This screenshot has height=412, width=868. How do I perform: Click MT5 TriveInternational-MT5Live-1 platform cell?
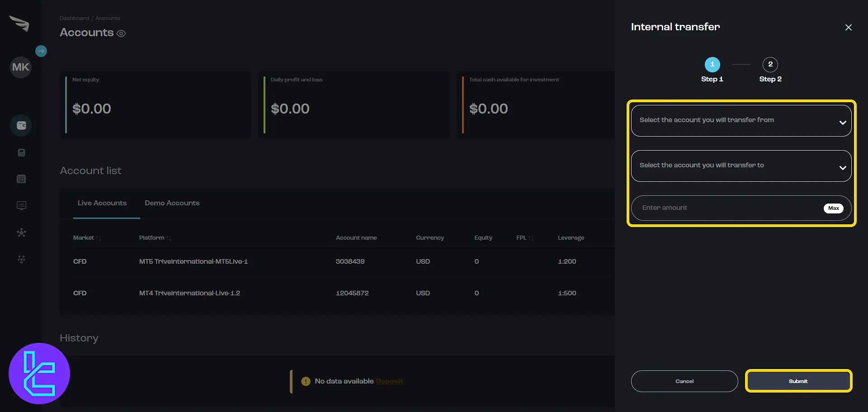[193, 261]
